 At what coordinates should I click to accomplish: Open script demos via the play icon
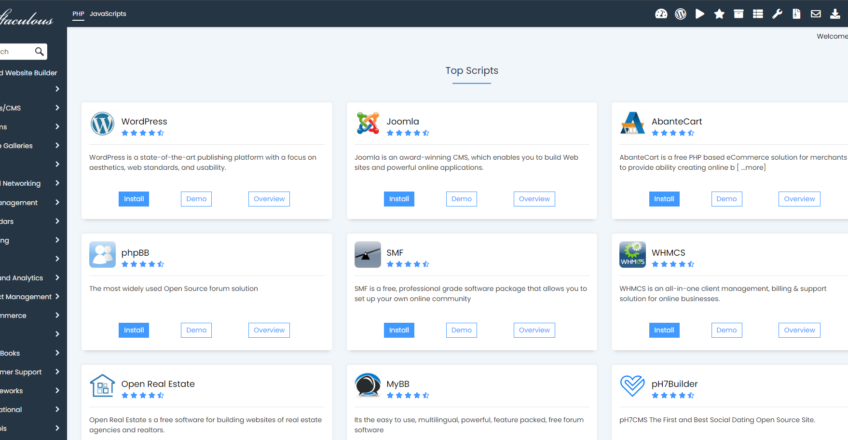700,14
